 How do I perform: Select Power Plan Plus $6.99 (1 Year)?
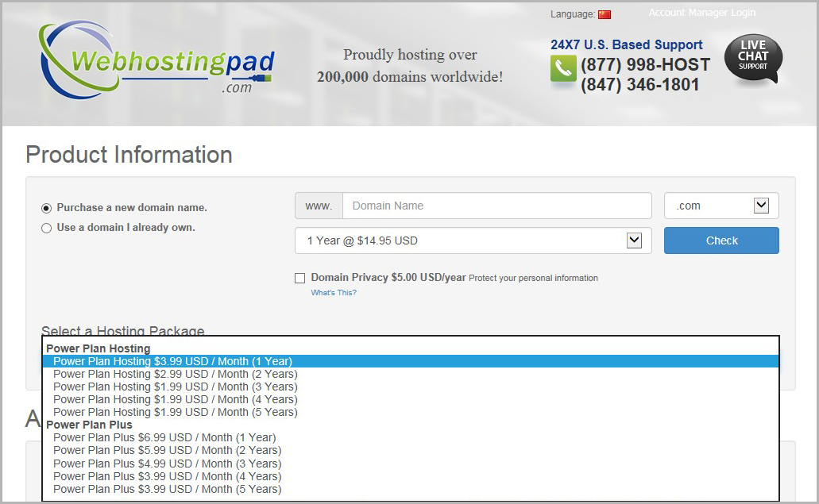[x=164, y=437]
